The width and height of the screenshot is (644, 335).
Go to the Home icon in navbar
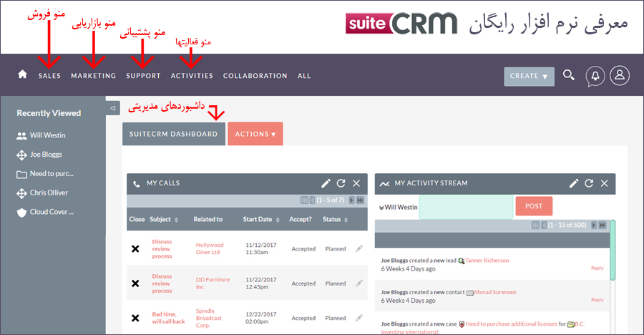click(23, 74)
